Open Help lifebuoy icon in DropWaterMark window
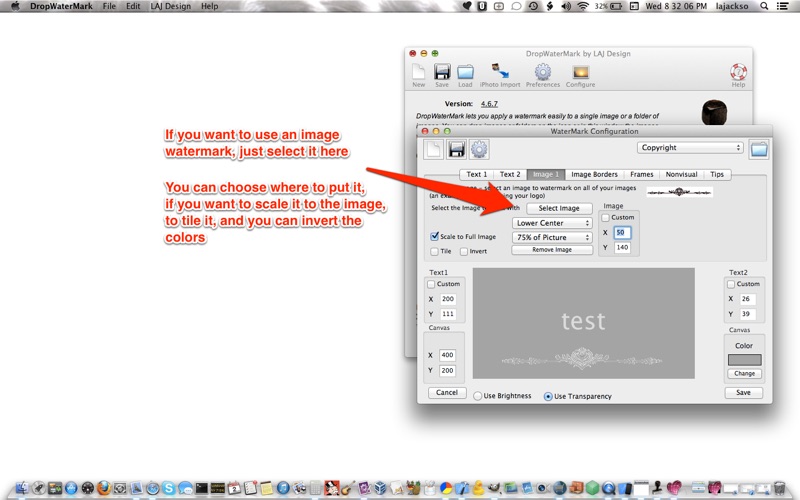 tap(738, 76)
